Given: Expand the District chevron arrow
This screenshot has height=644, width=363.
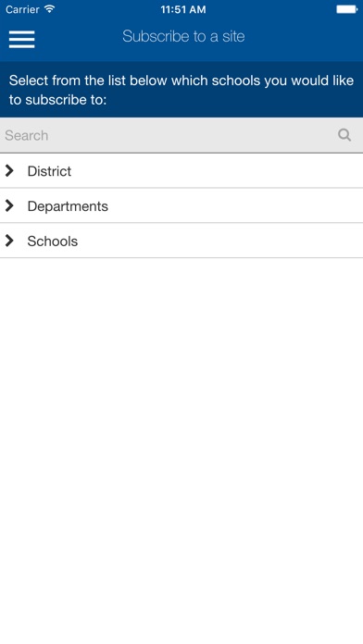Looking at the screenshot, I should tap(9, 171).
